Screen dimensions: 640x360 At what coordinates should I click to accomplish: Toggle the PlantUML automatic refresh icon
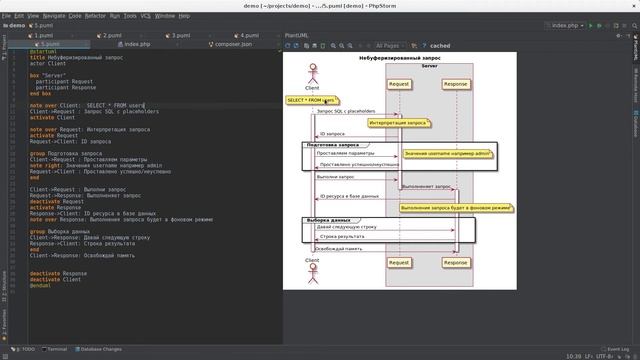[296, 46]
